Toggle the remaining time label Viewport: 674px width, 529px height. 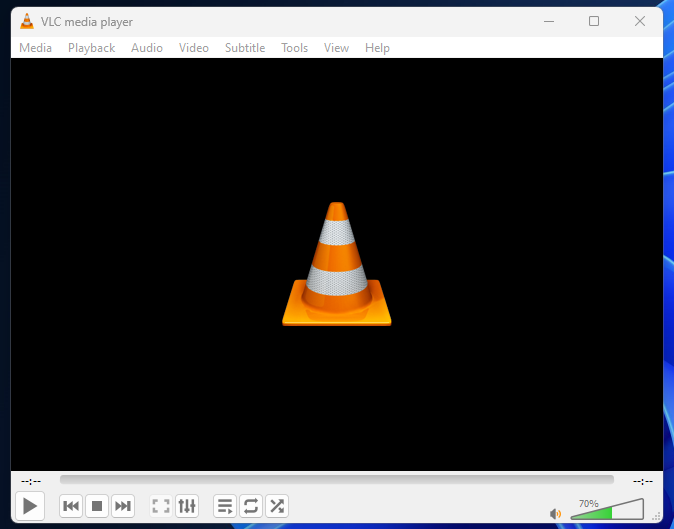[643, 481]
